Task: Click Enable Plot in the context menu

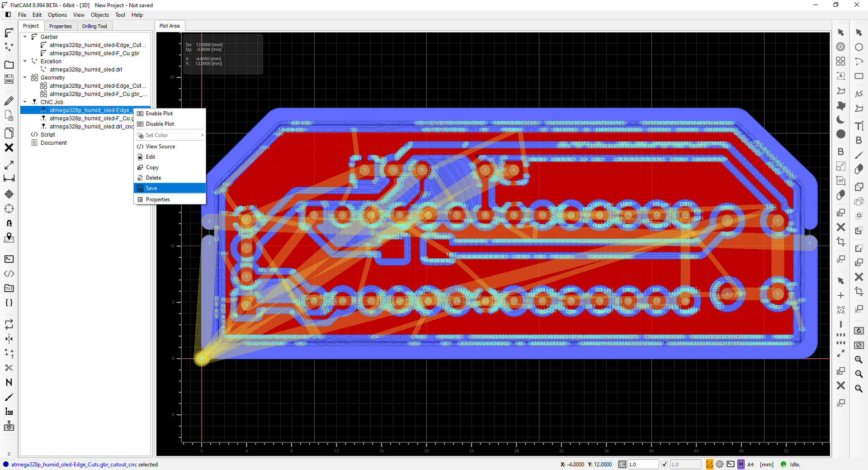Action: 170,114
